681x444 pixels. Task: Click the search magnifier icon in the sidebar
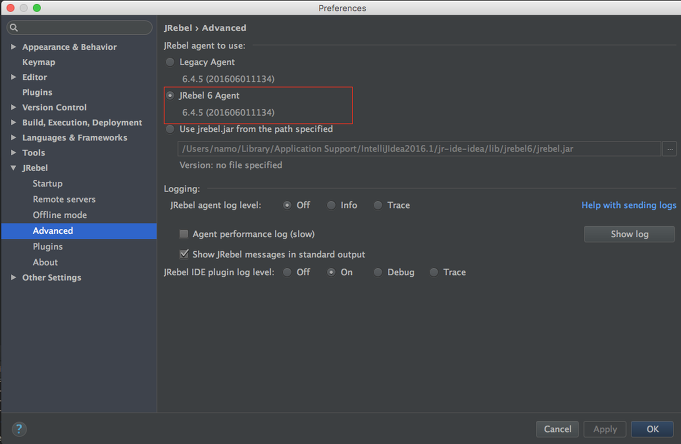[x=14, y=28]
